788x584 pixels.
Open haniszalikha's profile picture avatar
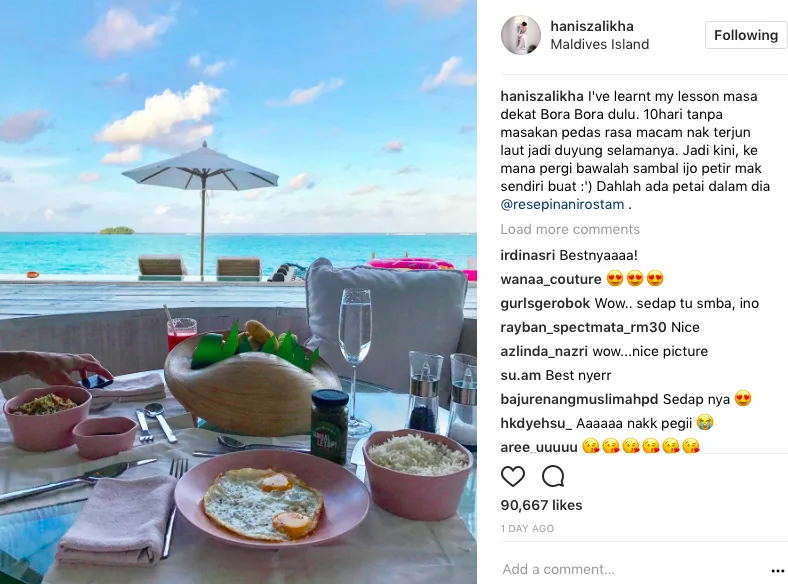[x=521, y=35]
